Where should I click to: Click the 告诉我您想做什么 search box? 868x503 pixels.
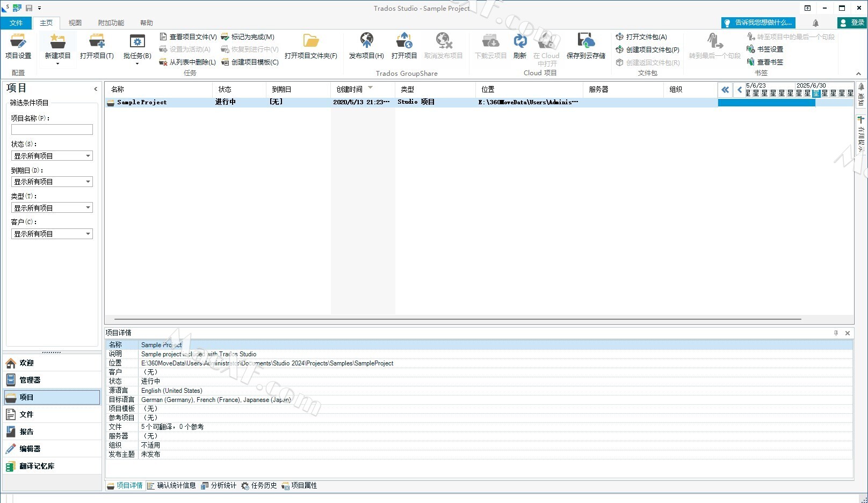pos(758,23)
